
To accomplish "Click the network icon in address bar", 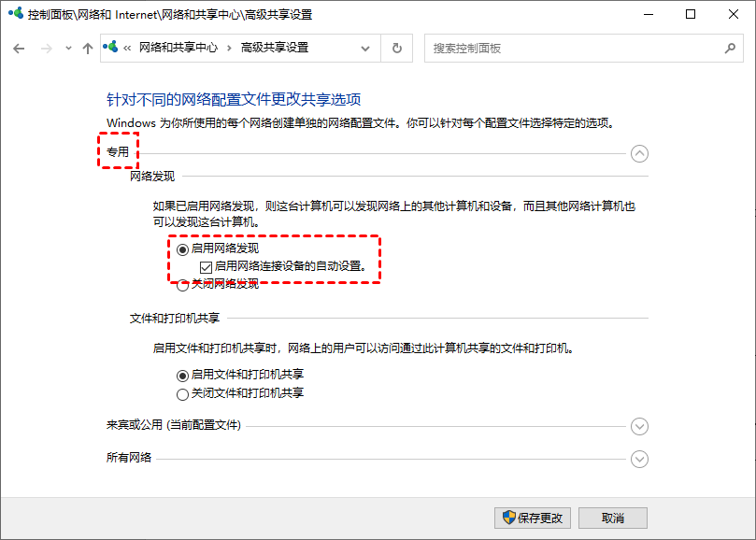I will click(x=112, y=48).
